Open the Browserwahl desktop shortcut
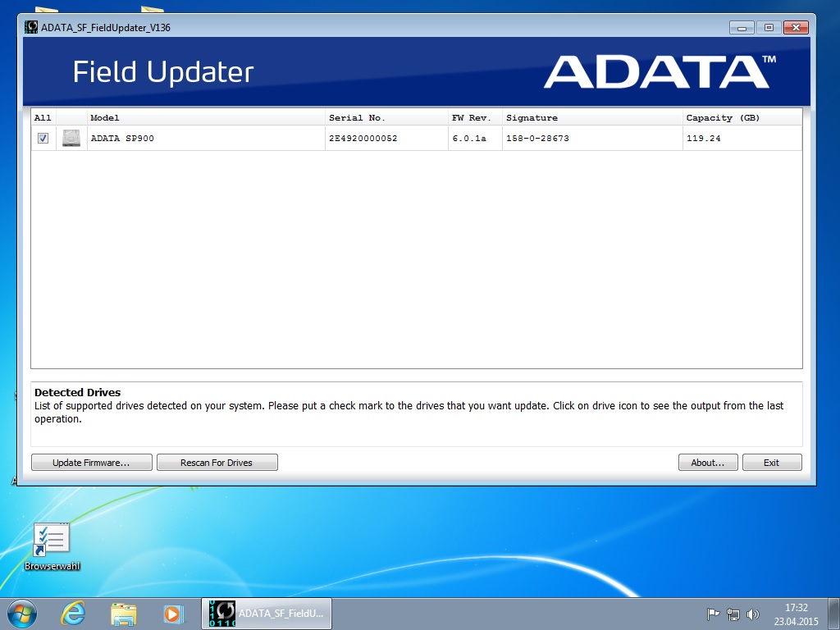Screen dimensions: 840x630 [52, 546]
